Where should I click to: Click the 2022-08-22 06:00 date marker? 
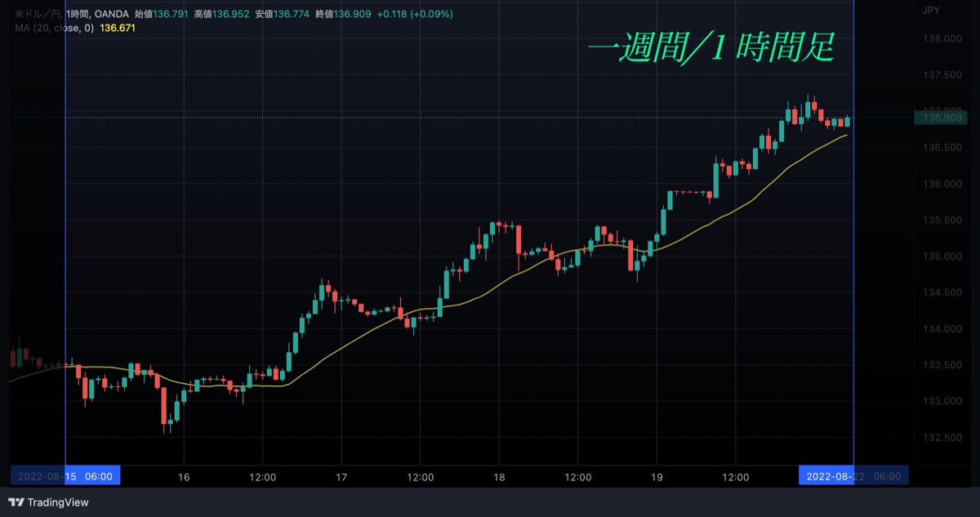853,475
